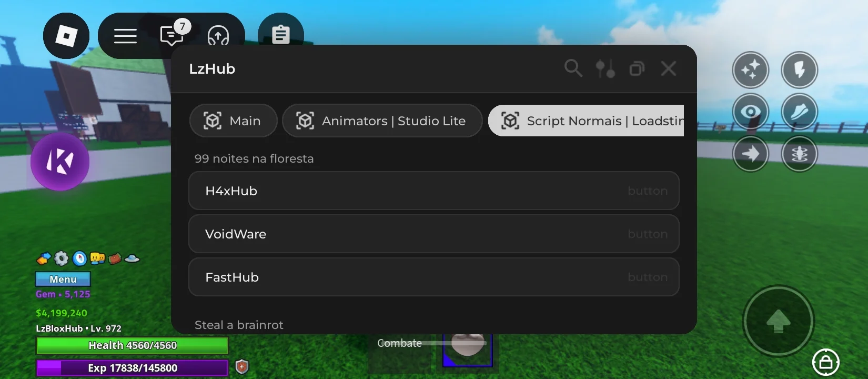Click the purple Exp 17838/145800 bar
The image size is (868, 379).
[132, 368]
